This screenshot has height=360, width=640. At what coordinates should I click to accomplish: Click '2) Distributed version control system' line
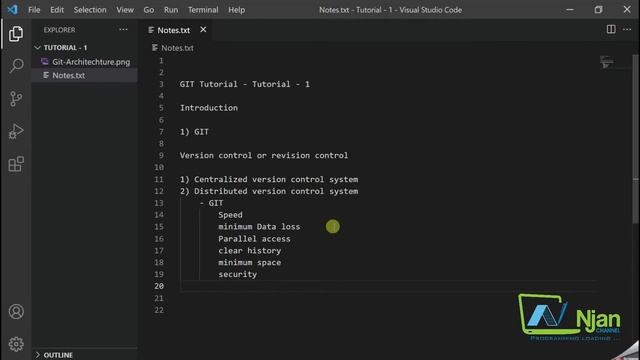pos(269,191)
